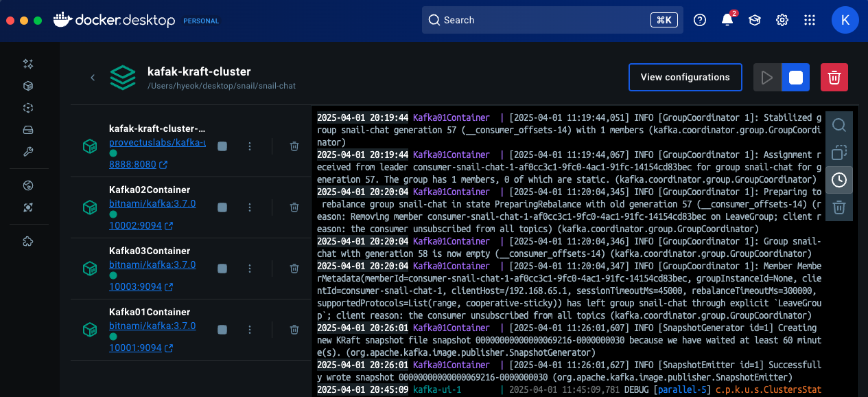Click the Kafka02Container cube icon
868x397 pixels.
click(x=89, y=207)
